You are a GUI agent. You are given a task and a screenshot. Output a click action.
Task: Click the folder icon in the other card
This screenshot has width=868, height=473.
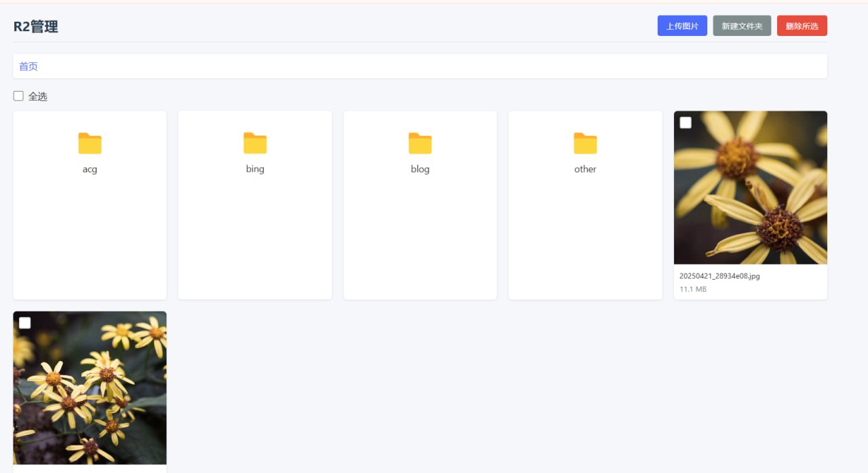pyautogui.click(x=585, y=143)
